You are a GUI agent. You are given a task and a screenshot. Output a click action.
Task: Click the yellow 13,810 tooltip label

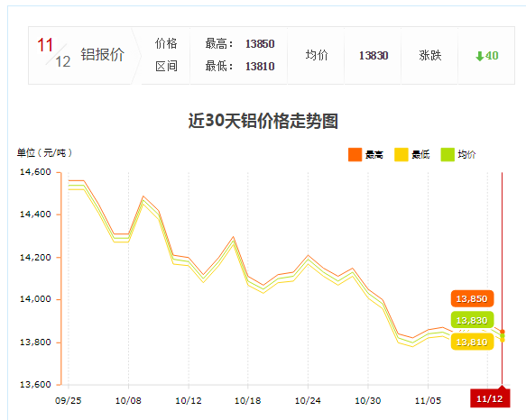(x=472, y=342)
